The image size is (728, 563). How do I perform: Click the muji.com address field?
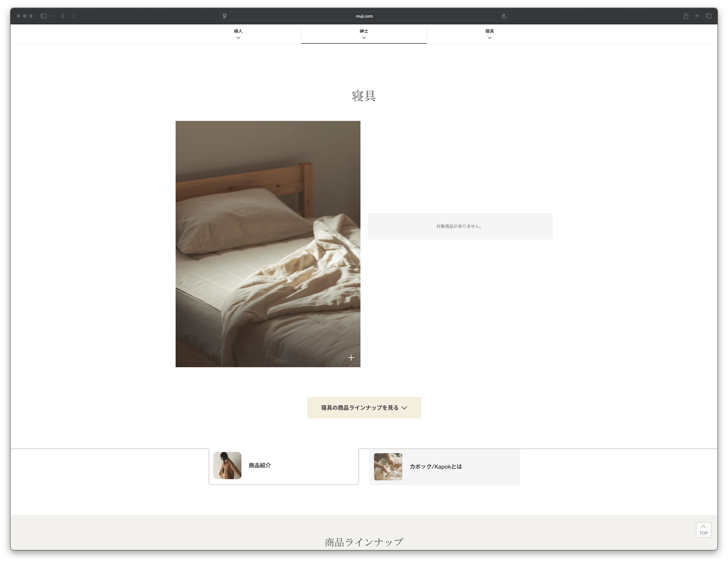pyautogui.click(x=364, y=16)
